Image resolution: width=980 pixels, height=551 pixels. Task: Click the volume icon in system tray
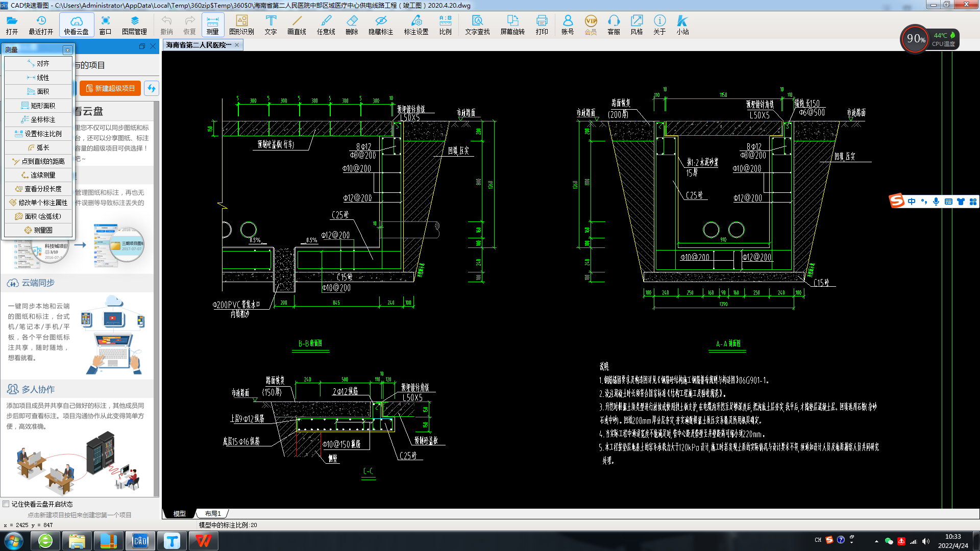pos(926,541)
